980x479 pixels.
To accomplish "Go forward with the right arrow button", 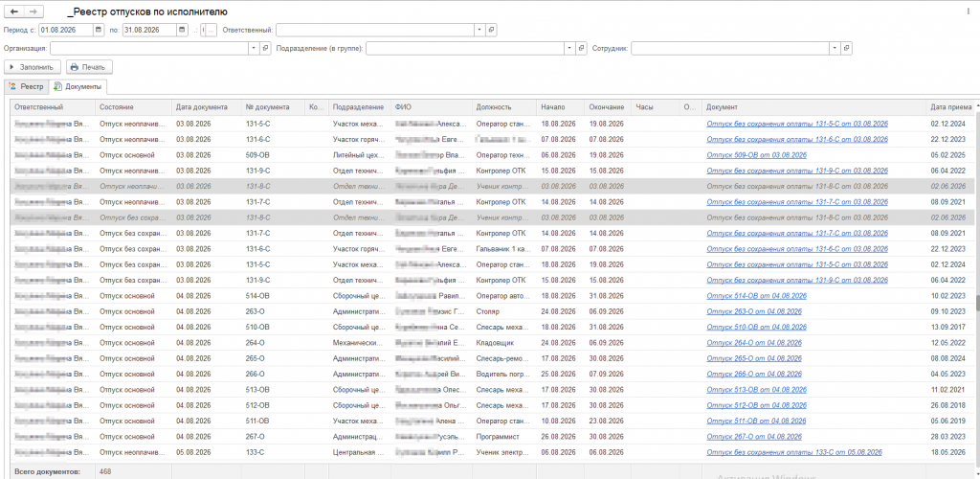I will (33, 11).
